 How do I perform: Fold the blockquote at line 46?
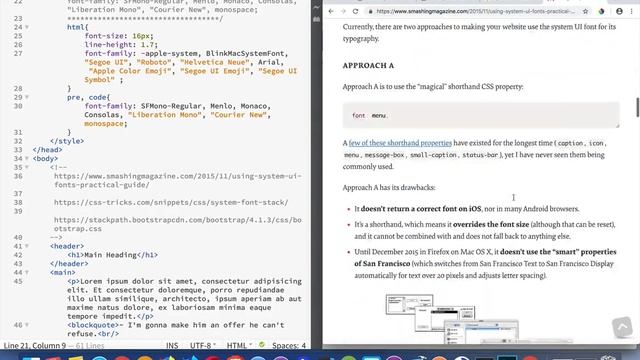27,325
